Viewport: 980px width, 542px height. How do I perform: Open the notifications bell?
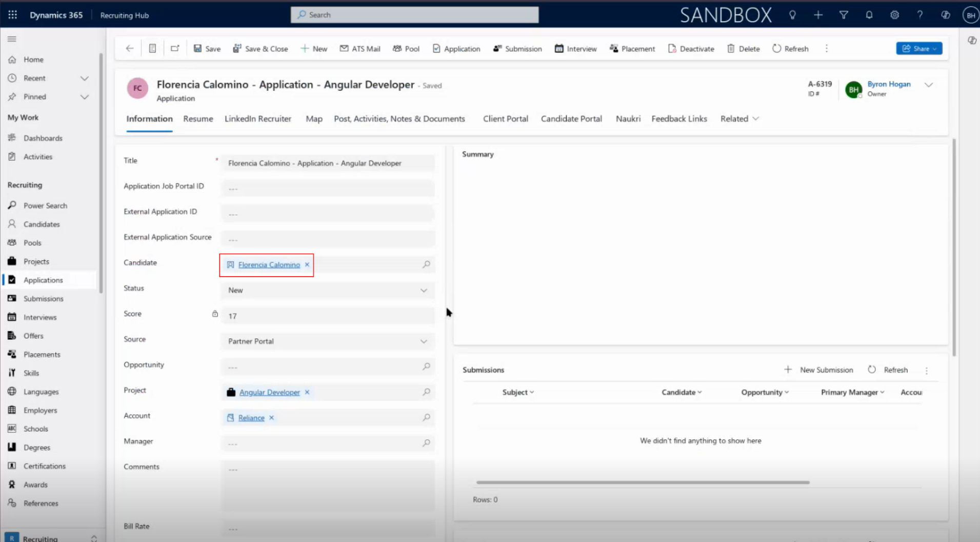coord(869,15)
